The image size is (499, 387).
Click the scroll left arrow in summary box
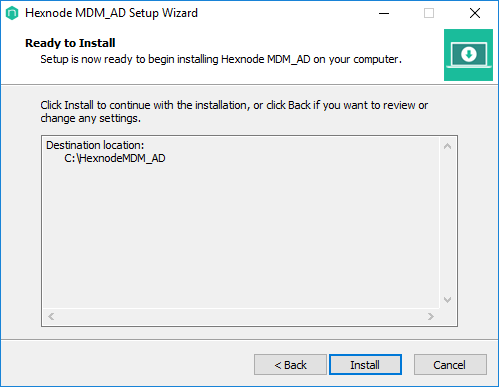pos(51,316)
